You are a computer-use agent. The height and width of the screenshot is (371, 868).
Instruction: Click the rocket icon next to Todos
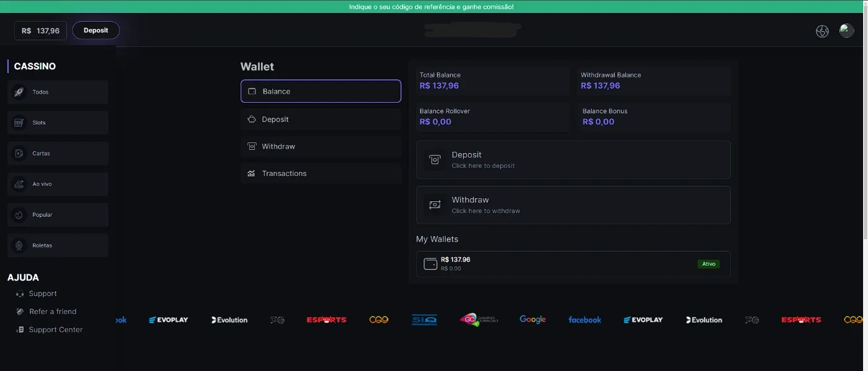19,92
